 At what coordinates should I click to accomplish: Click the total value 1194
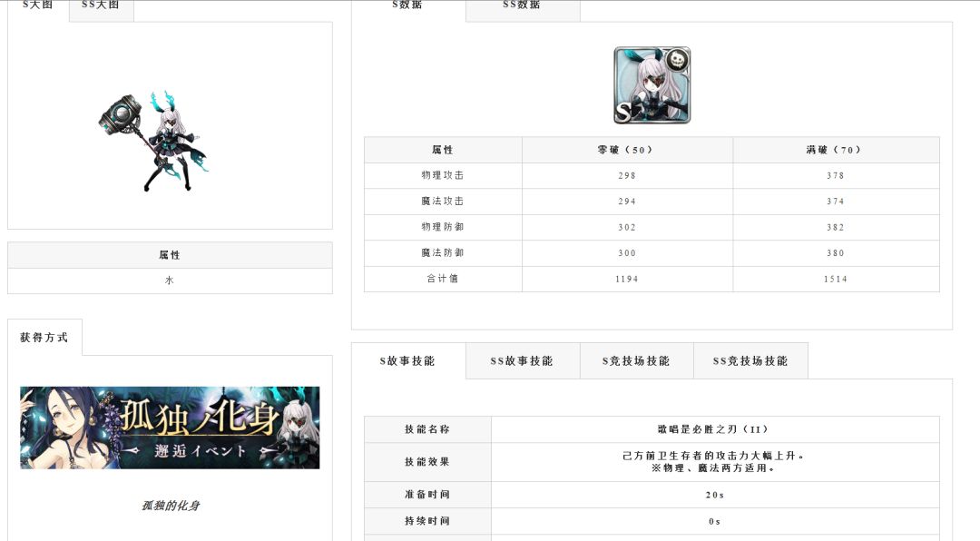point(627,279)
